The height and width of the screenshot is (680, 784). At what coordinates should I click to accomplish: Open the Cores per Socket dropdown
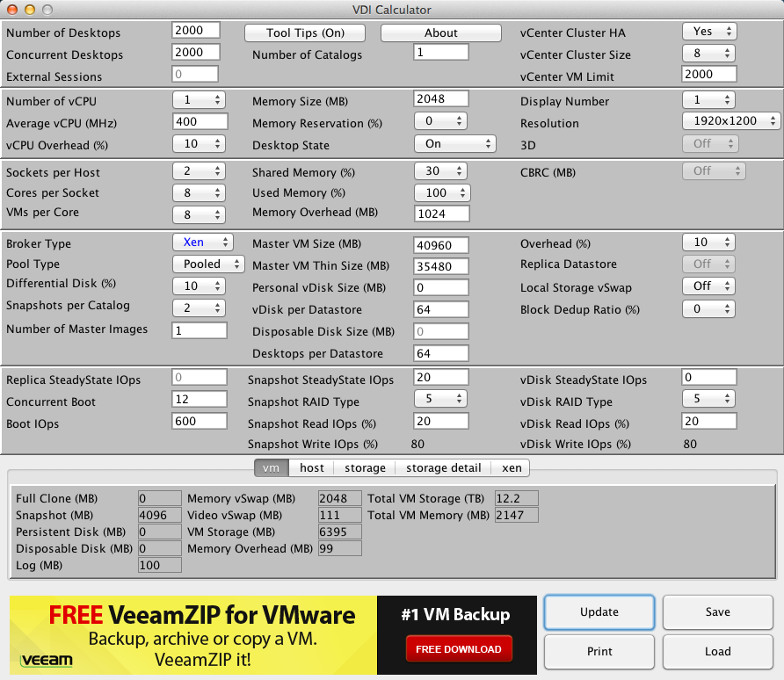(199, 193)
